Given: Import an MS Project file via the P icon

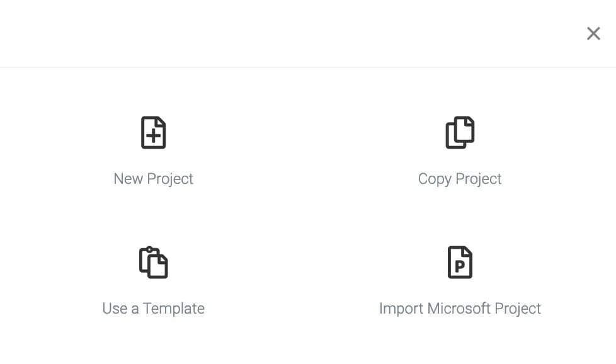Looking at the screenshot, I should 460,263.
